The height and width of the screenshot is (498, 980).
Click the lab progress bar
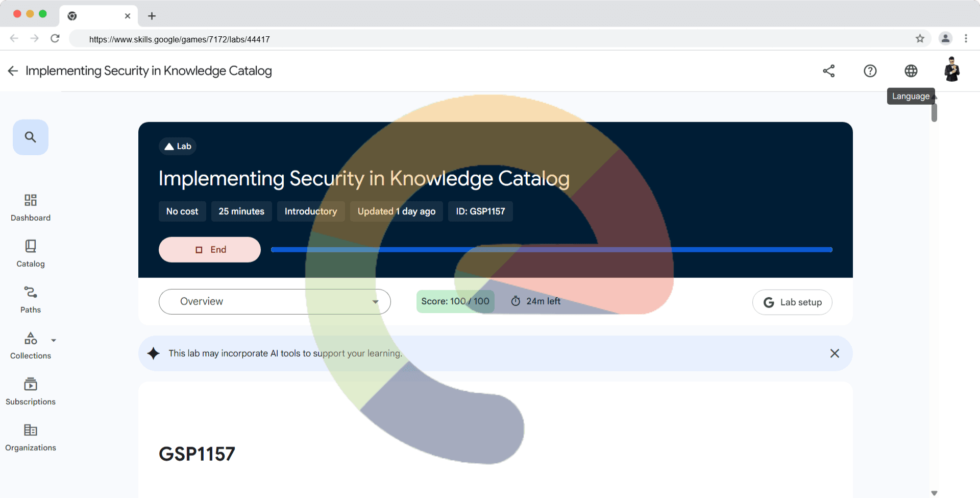pos(552,250)
